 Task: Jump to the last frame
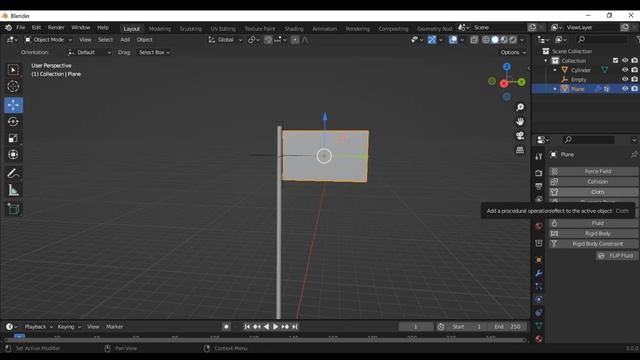point(295,327)
